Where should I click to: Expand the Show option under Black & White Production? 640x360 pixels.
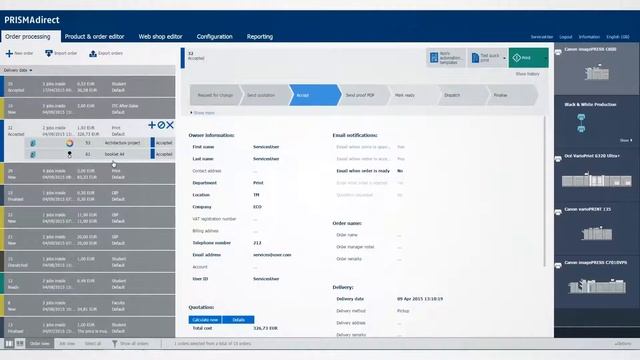(626, 140)
